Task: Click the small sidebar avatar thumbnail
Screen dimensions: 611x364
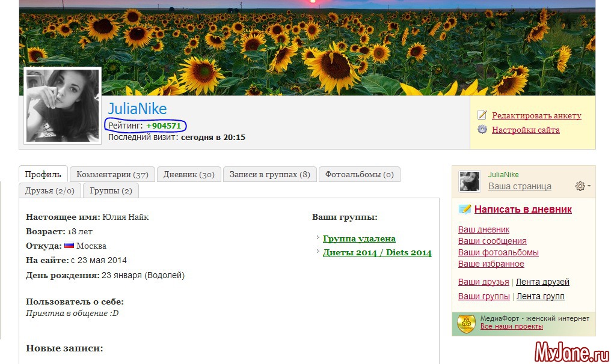Action: tap(470, 181)
